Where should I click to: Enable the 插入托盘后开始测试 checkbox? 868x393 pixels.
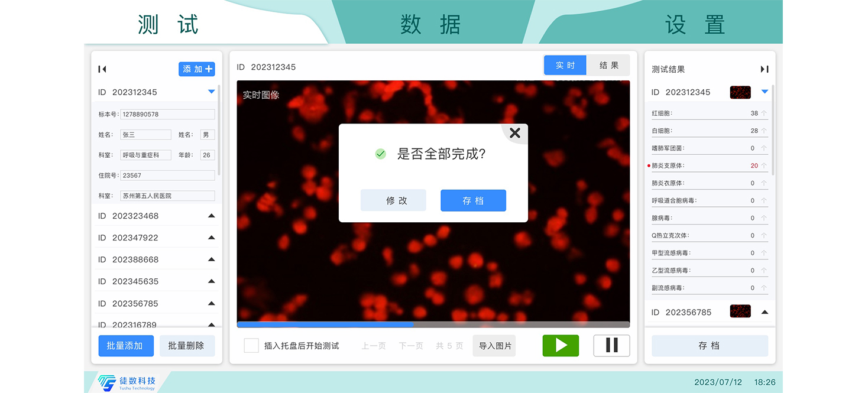point(250,345)
